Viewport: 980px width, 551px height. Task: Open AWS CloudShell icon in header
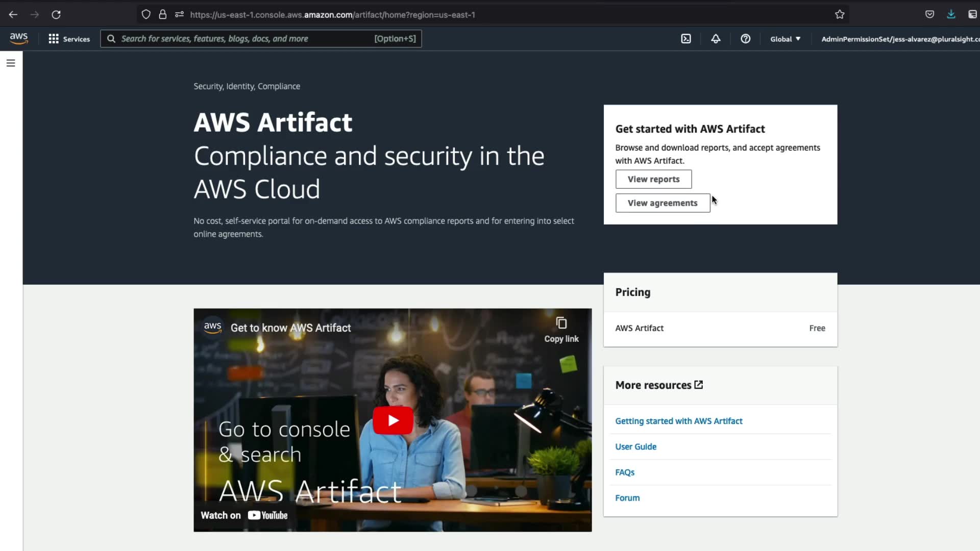click(686, 39)
